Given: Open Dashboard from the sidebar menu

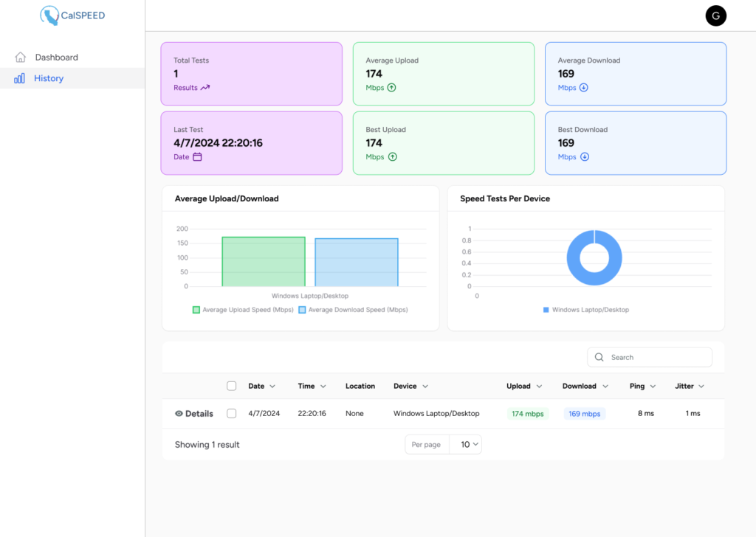Looking at the screenshot, I should [56, 58].
